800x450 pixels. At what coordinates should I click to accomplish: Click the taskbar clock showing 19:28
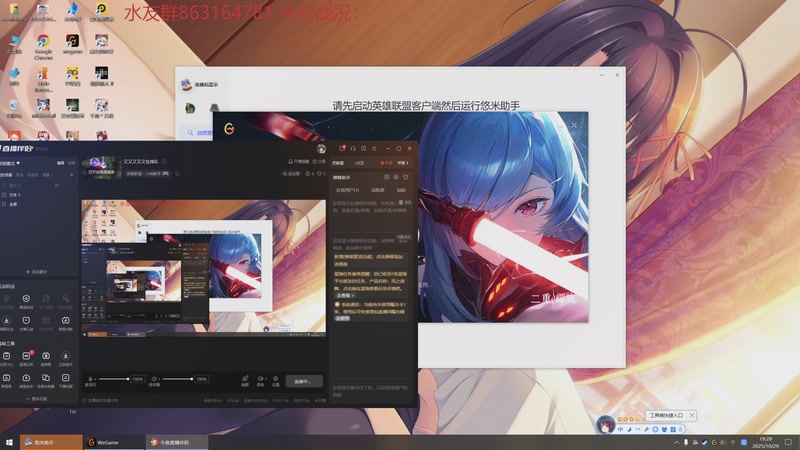click(765, 442)
